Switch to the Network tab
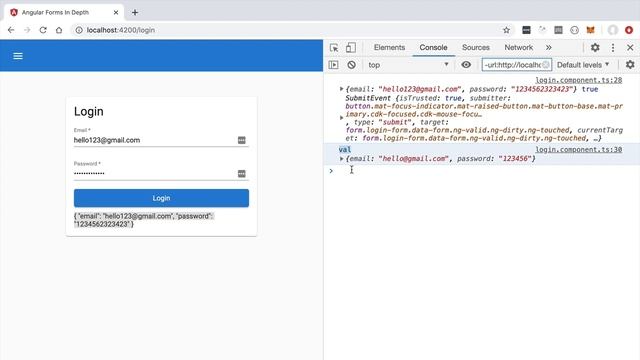Screen dimensions: 640x360 tap(518, 48)
